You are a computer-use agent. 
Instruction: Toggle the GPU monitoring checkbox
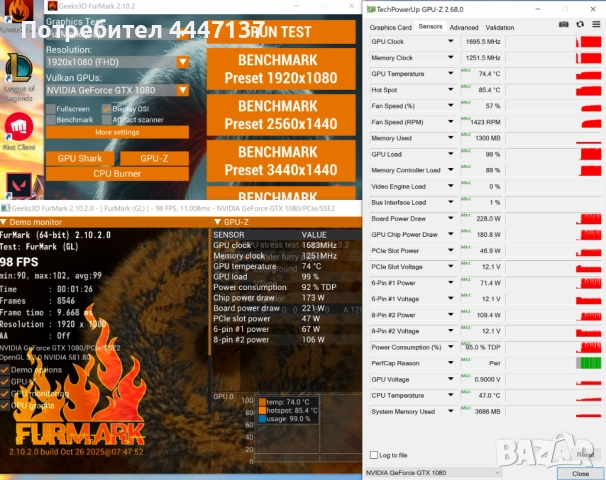(5, 394)
